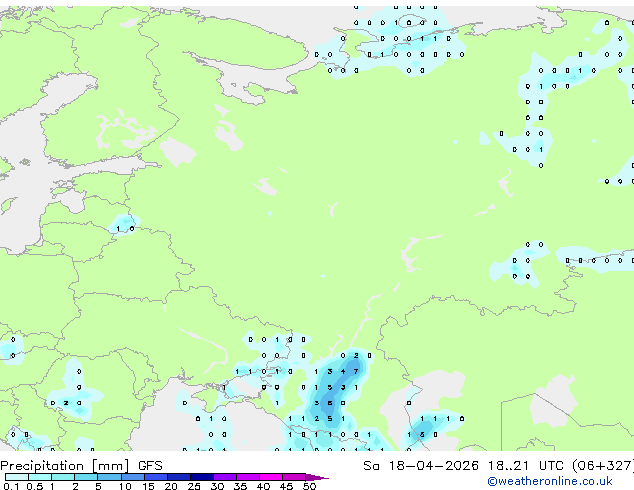Click the 0.5–1 mm legend color swatch
Viewport: 634px width, 490px height.
pyautogui.click(x=40, y=477)
